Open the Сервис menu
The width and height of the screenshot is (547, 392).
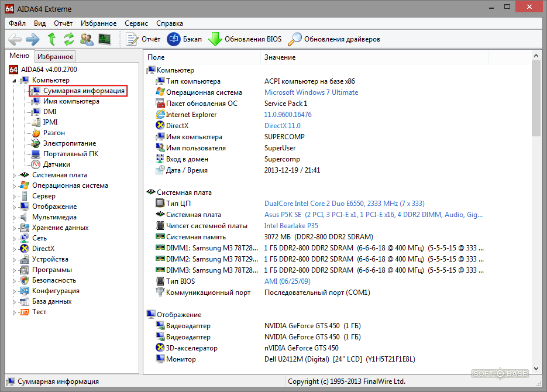point(136,23)
